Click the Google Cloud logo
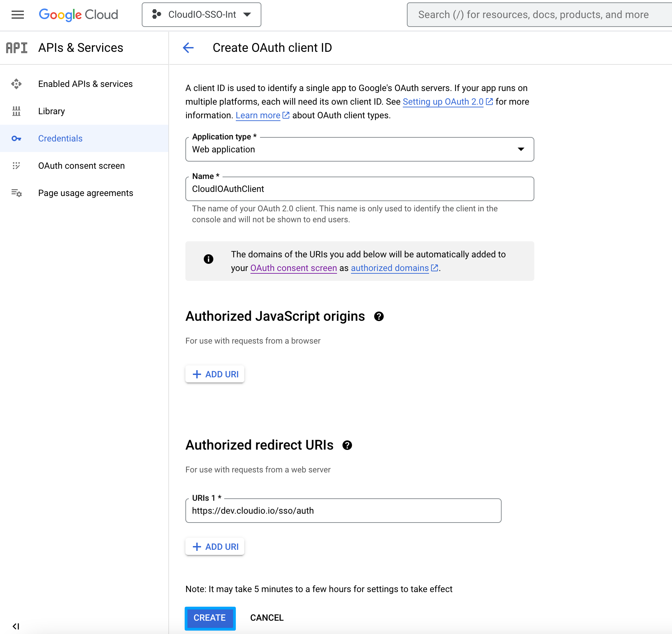 click(x=78, y=15)
